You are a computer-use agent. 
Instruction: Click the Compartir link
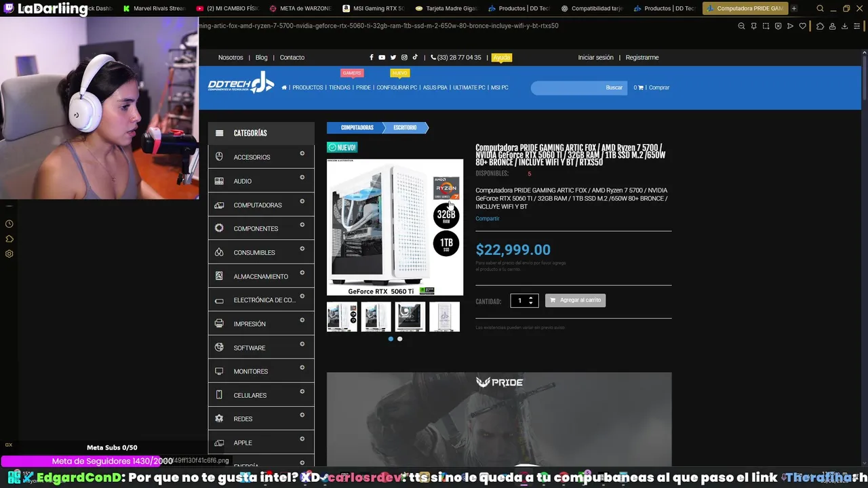click(x=487, y=218)
